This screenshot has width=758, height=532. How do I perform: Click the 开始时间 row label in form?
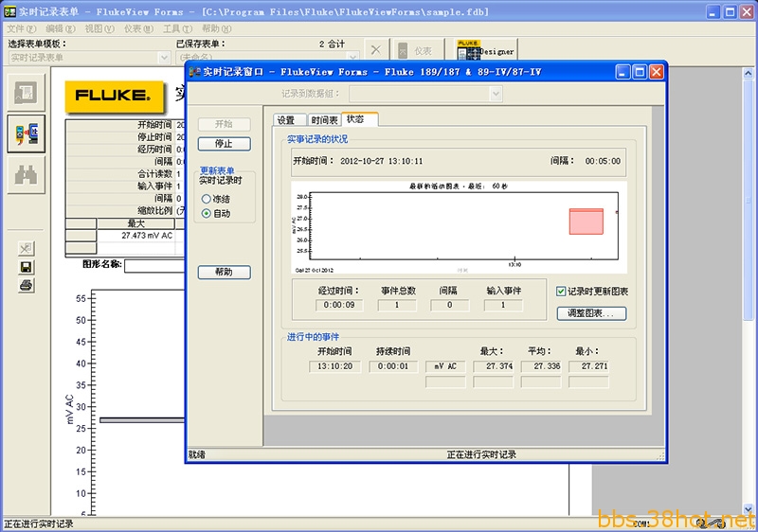click(154, 125)
